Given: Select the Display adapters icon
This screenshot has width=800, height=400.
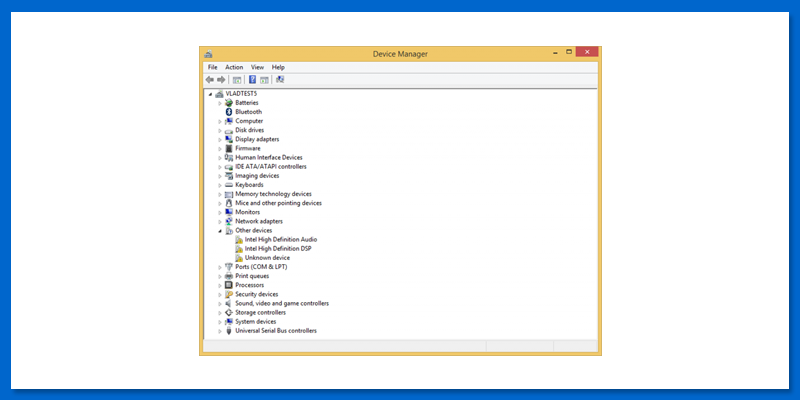Looking at the screenshot, I should (x=229, y=139).
